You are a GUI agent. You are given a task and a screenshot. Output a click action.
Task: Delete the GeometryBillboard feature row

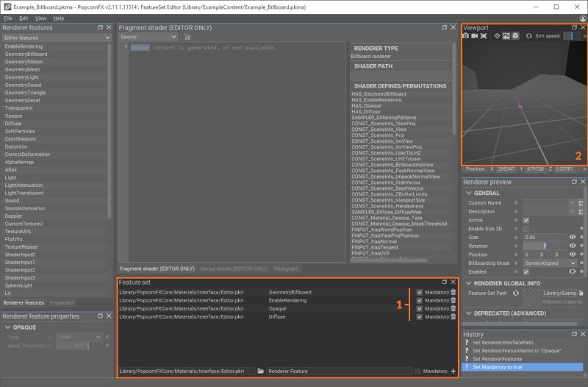click(453, 292)
